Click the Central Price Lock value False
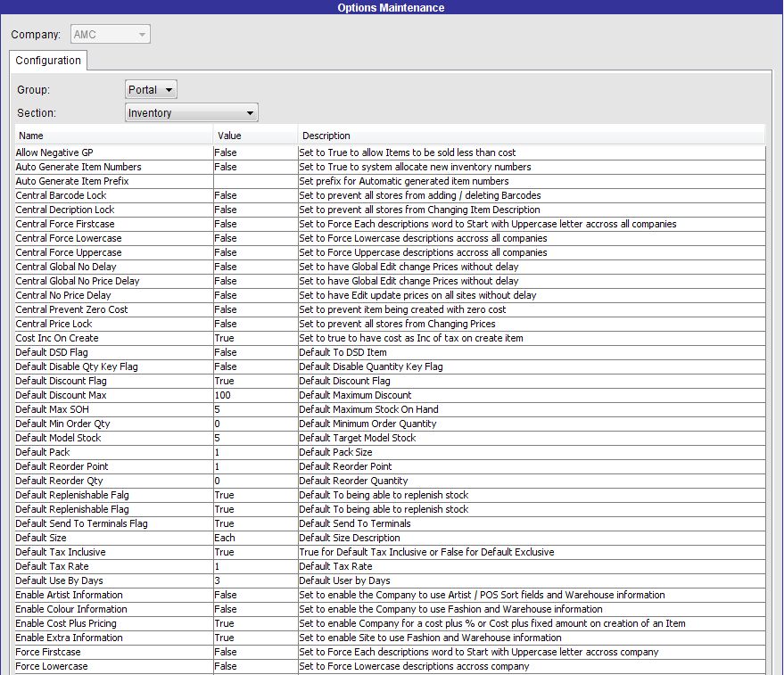This screenshot has width=784, height=675. coord(255,324)
